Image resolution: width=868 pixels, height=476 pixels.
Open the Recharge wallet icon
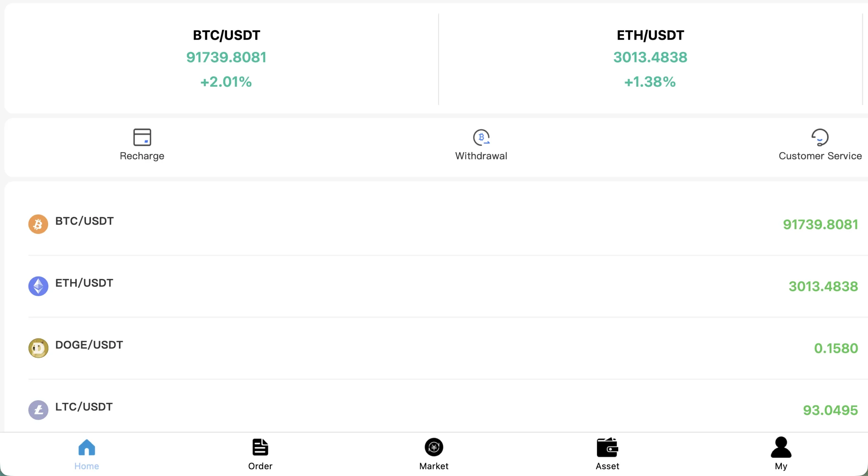142,137
